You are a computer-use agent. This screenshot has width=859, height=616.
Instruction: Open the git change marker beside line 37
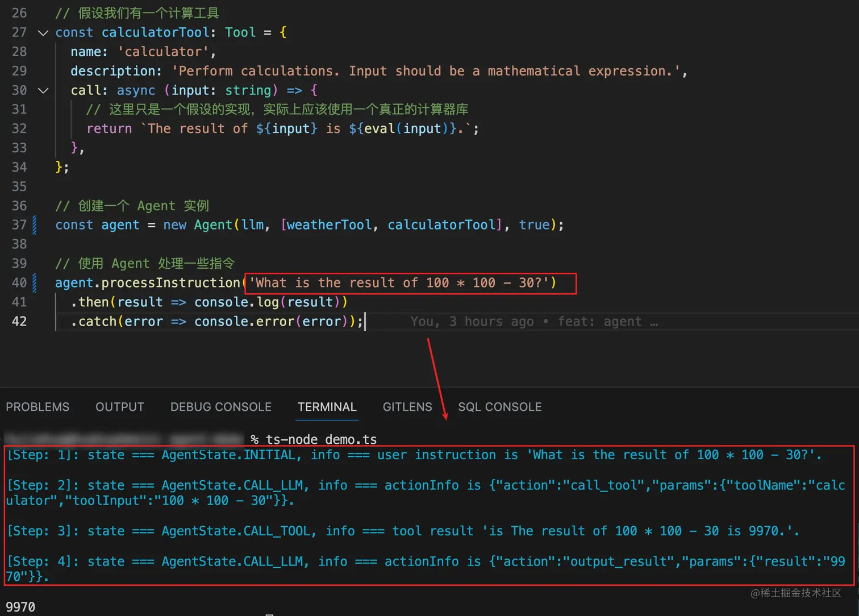tap(35, 225)
